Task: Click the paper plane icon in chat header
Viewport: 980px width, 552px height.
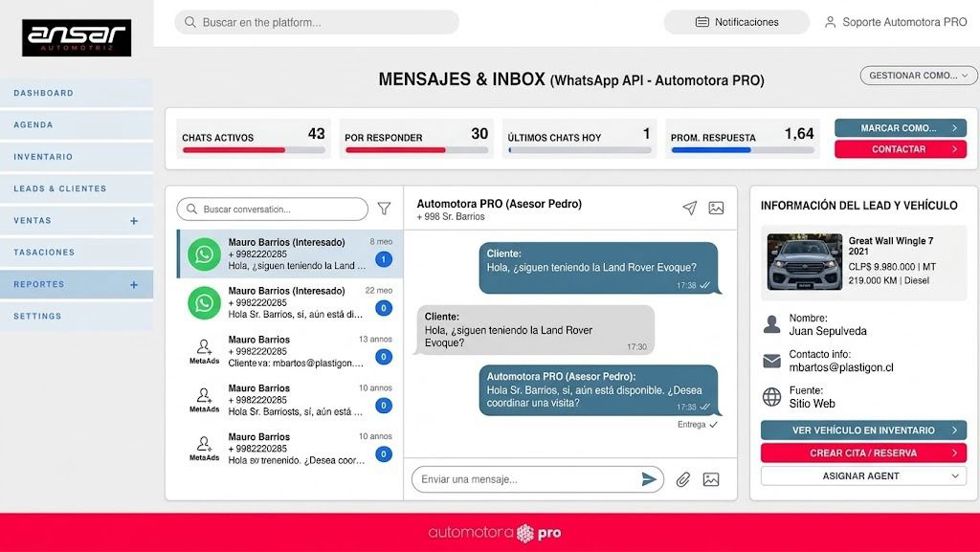Action: coord(689,208)
